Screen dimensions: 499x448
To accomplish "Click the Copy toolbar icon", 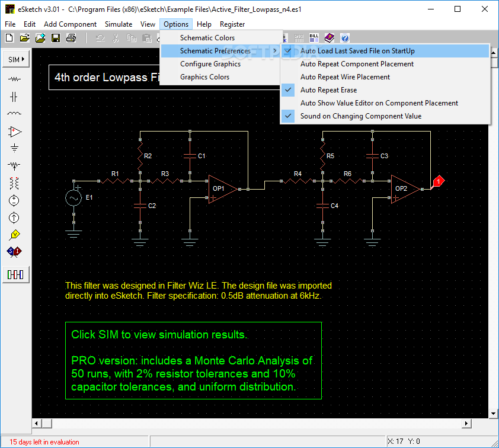I will (131, 38).
